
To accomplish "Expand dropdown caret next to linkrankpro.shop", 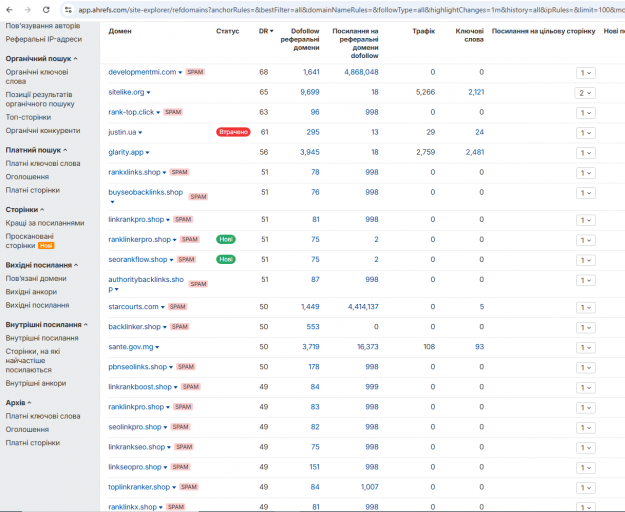I will [x=168, y=220].
